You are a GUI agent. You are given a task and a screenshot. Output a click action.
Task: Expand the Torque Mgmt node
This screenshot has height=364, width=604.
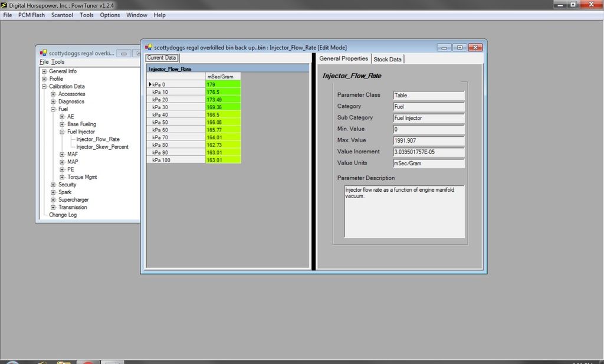(62, 177)
